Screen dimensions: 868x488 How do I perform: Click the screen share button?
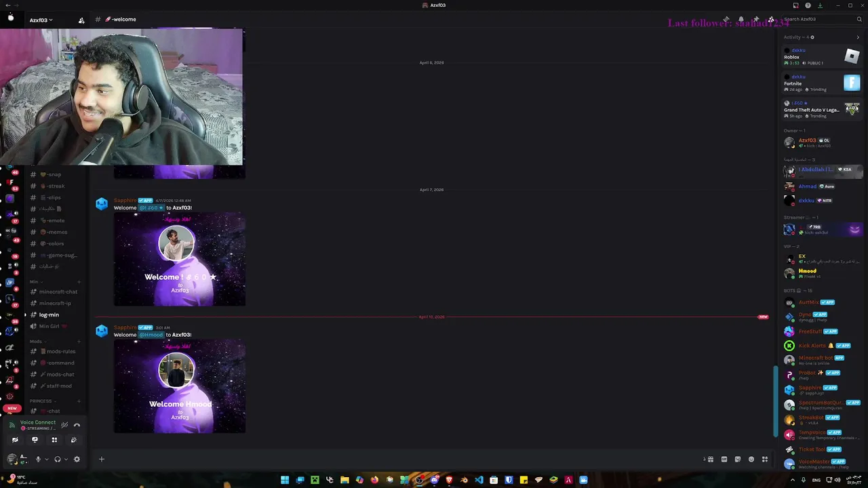tap(35, 440)
